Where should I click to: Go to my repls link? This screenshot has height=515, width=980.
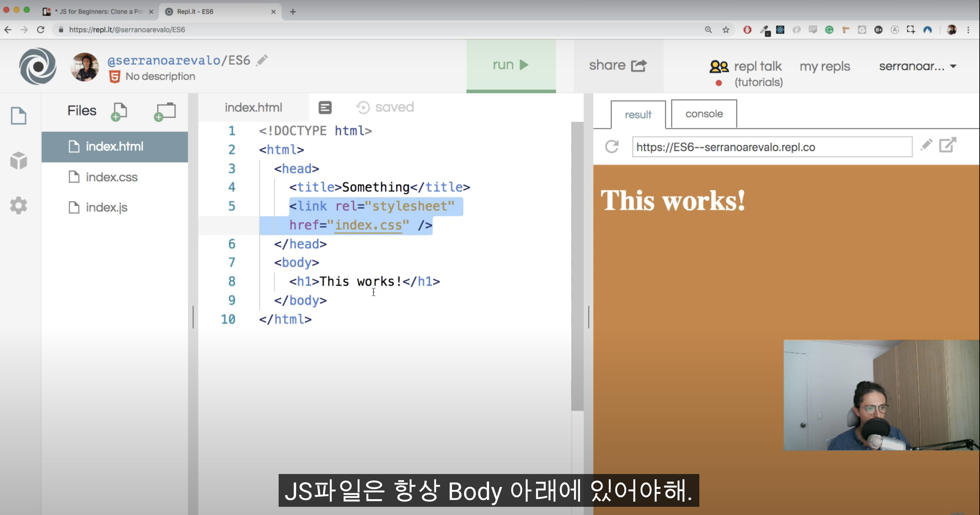(824, 67)
